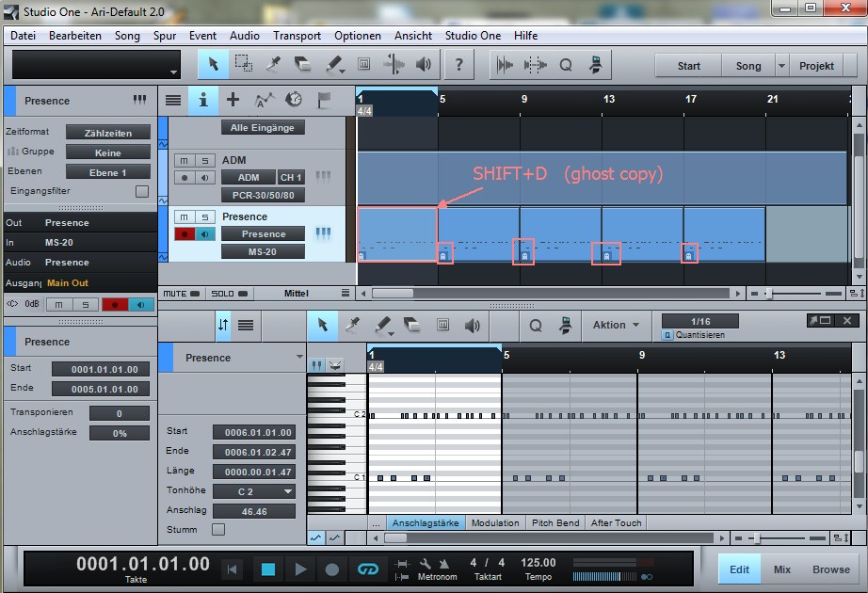Open the Transport menu
The width and height of the screenshot is (868, 593).
tap(297, 36)
